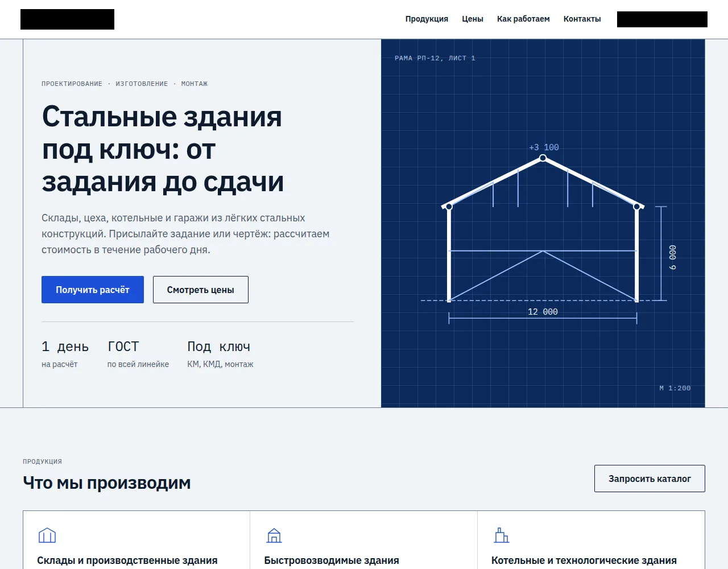Click the РАМА РП-12, ЛИСТ 1 label

435,58
